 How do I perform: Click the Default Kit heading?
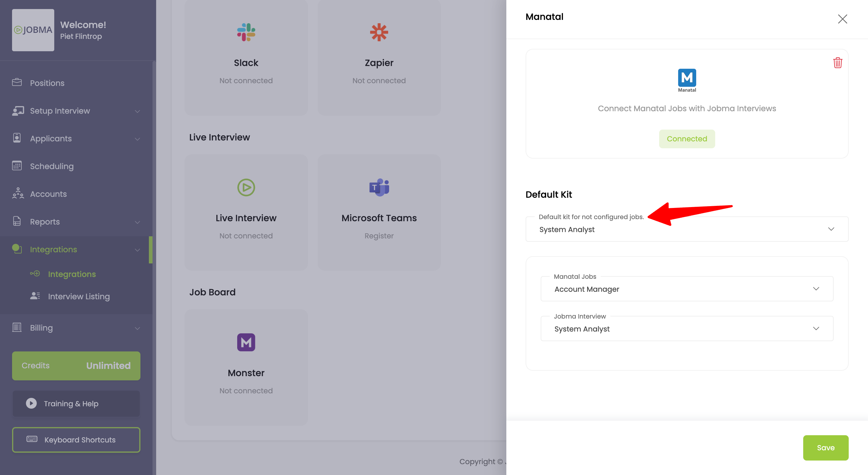(x=549, y=194)
